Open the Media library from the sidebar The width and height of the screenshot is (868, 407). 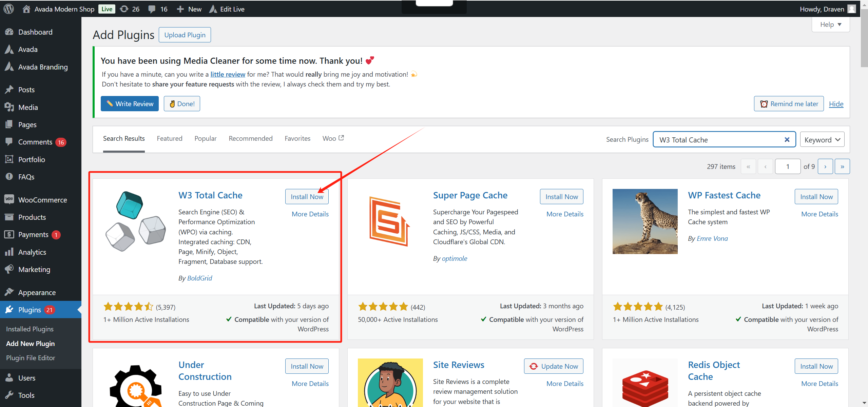point(28,107)
